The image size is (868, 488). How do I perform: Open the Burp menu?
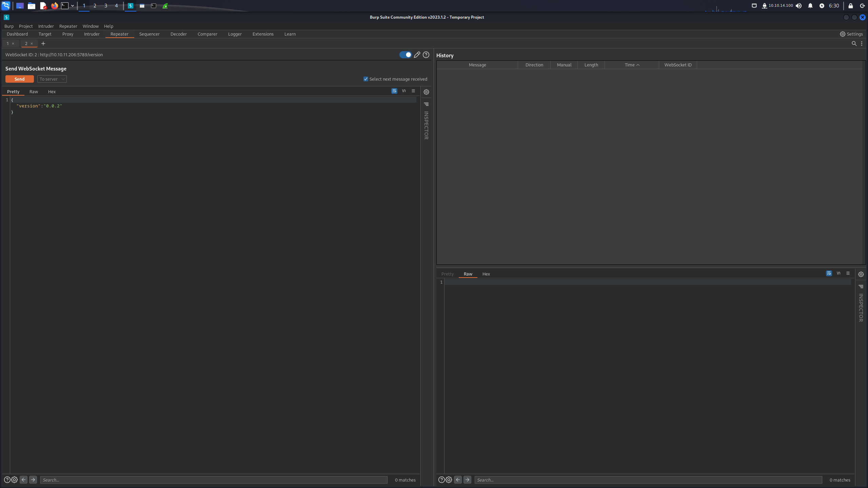pos(9,26)
